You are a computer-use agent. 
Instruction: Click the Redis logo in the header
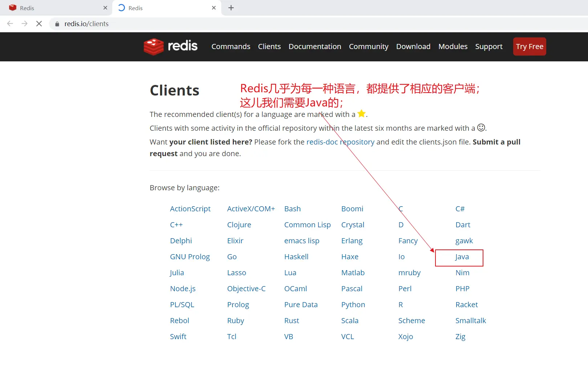(x=171, y=46)
